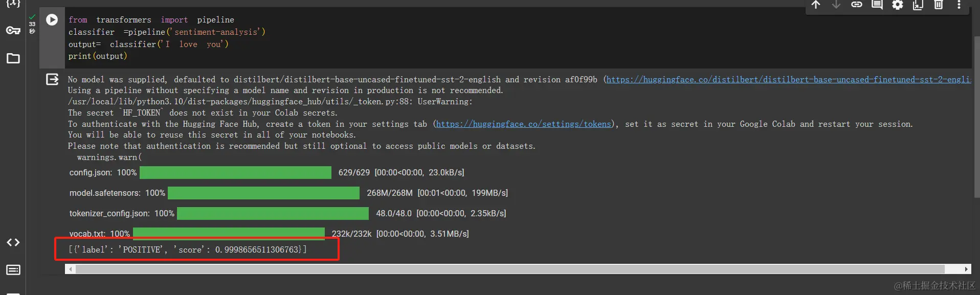Viewport: 980px width, 295px height.
Task: Open the Secrets key panel
Action: 13,31
